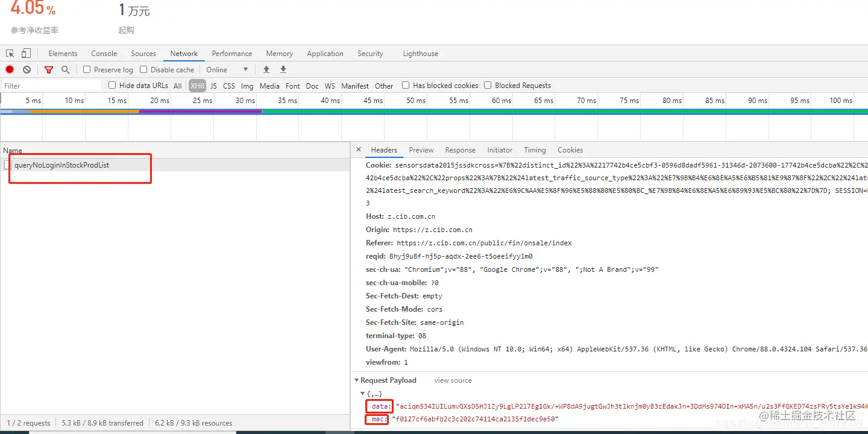868x434 pixels.
Task: Show the request Preview tab
Action: (x=421, y=150)
